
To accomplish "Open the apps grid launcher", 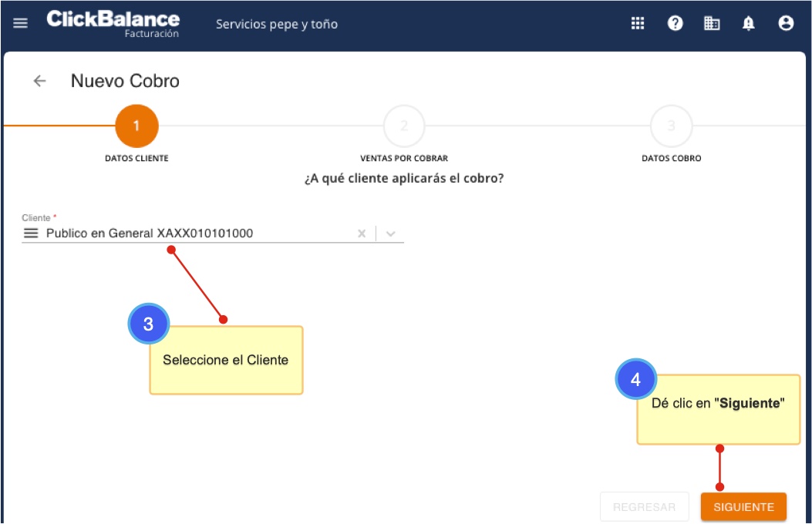I will point(638,23).
